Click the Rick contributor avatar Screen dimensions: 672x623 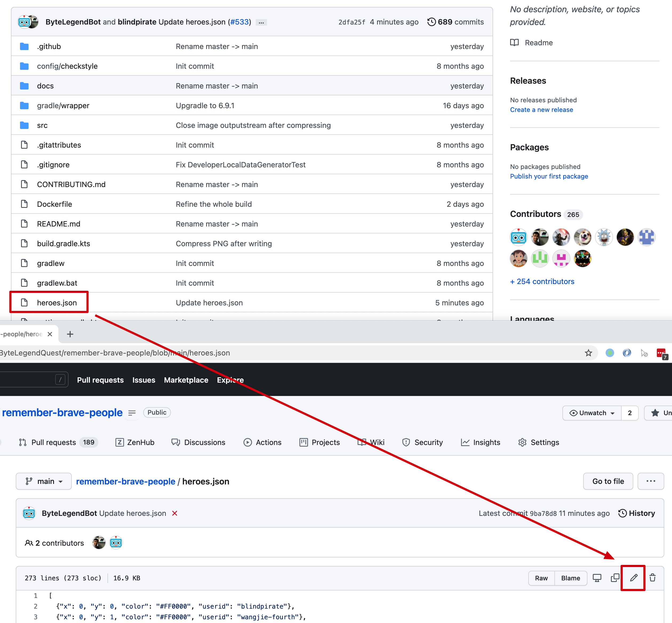point(603,237)
